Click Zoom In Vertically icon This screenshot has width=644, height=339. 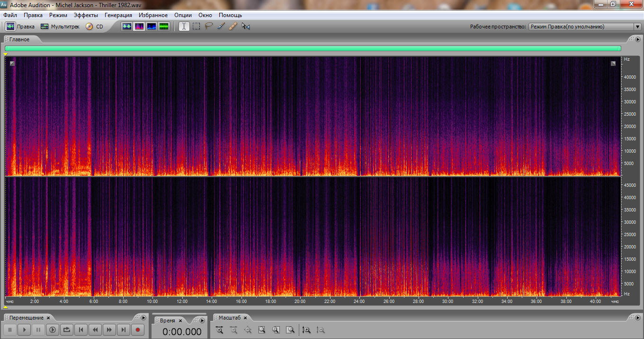click(306, 330)
